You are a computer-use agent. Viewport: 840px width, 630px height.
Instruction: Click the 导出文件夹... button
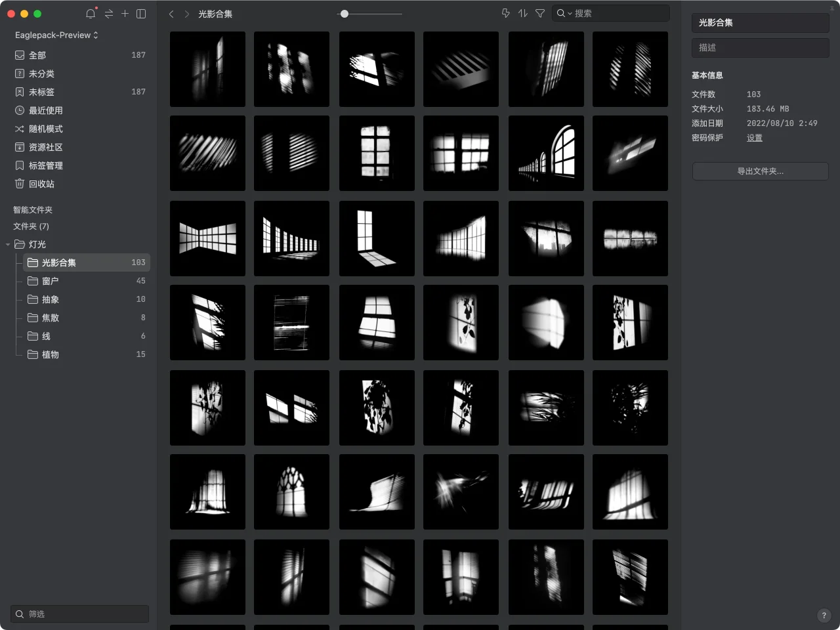(760, 171)
